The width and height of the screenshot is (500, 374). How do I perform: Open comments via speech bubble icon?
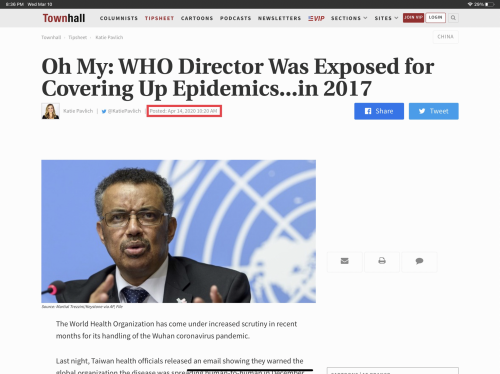tap(419, 261)
